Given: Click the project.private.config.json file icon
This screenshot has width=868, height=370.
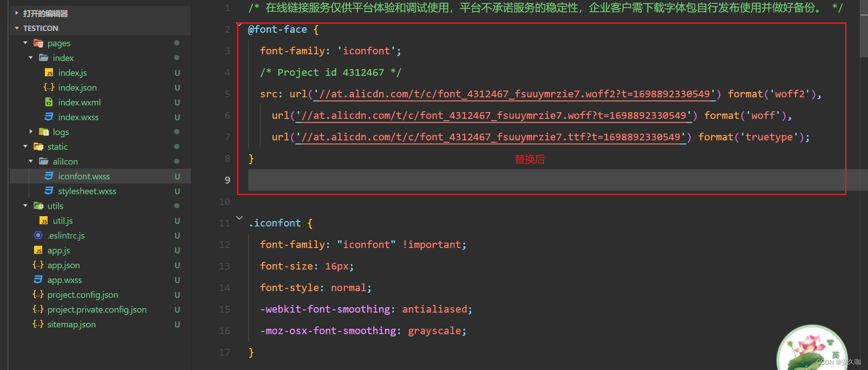Looking at the screenshot, I should coord(39,309).
